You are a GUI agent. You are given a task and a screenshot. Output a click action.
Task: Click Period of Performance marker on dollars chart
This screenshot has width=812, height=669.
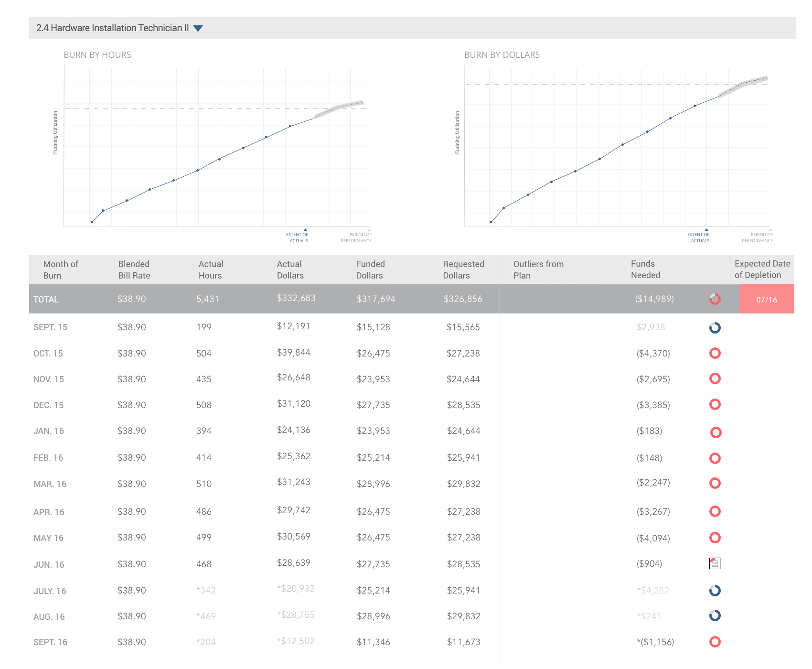coord(770,230)
